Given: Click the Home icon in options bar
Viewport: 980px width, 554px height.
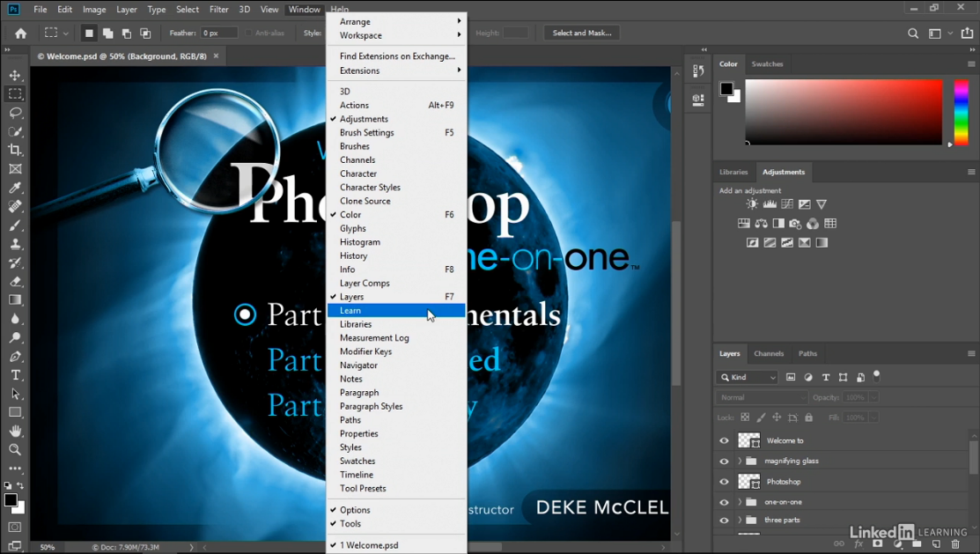Looking at the screenshot, I should [20, 33].
